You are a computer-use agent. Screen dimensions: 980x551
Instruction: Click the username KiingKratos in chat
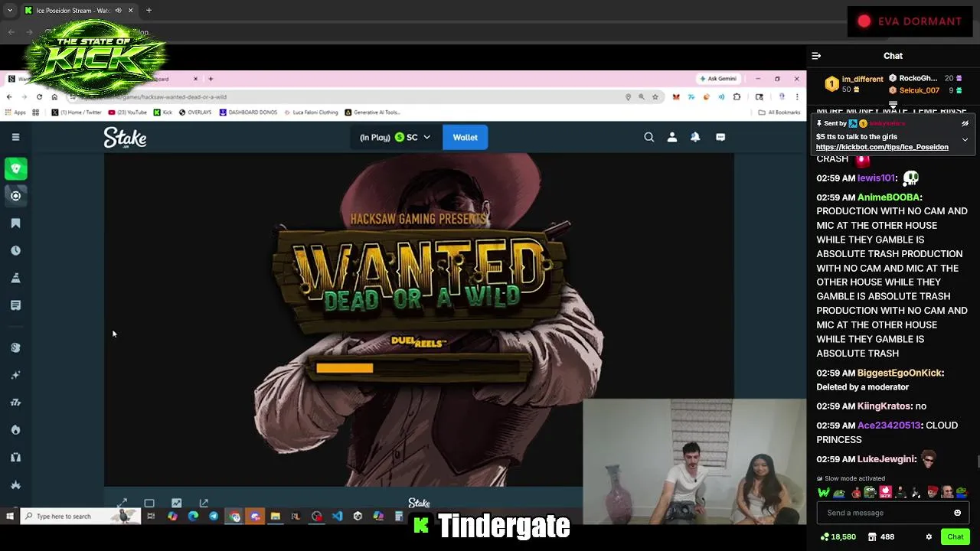click(x=884, y=406)
